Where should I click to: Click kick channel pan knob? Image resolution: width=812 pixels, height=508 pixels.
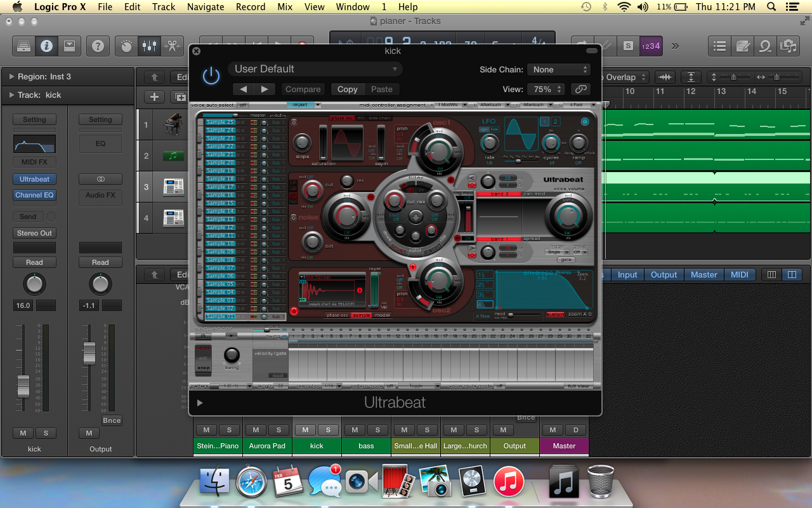point(34,284)
